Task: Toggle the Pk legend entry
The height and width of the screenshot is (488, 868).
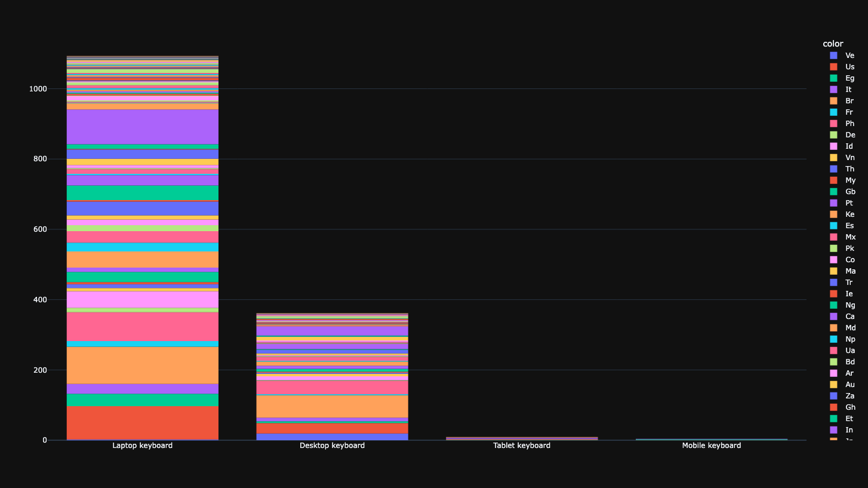Action: click(842, 248)
